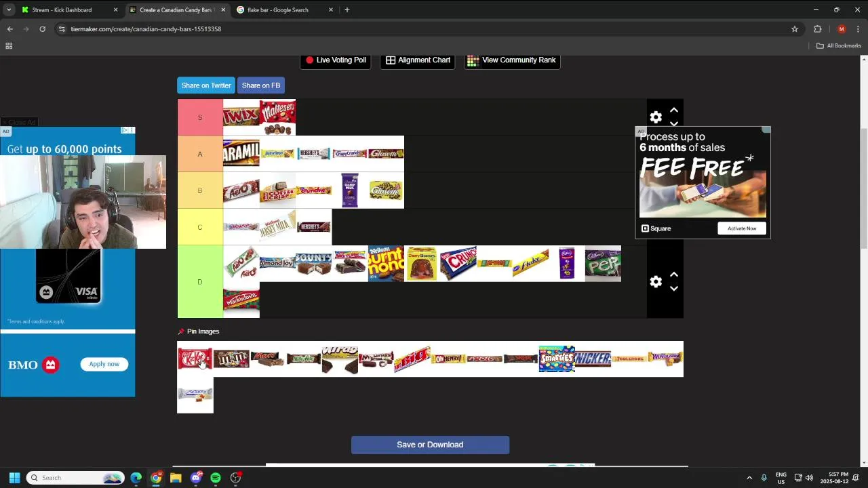Select the Milky Way bar in unranked images
Screen dimensions: 868x488
click(304, 359)
